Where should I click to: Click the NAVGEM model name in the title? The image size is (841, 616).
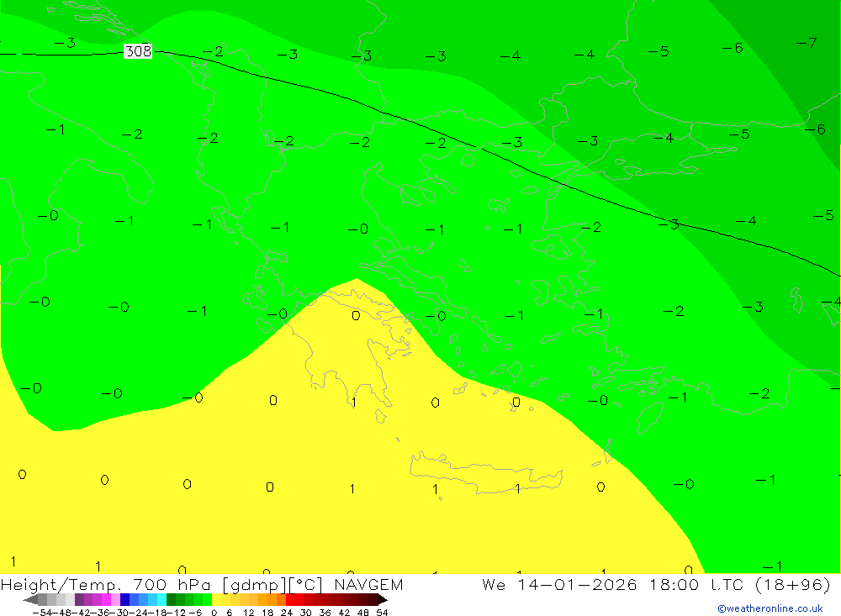click(368, 584)
